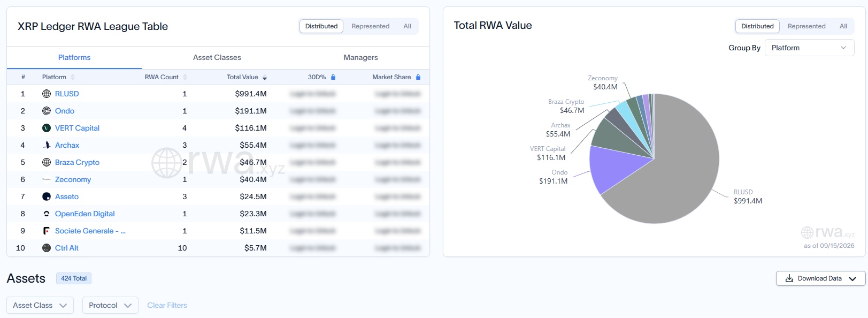Click the Zeconomy logo icon
Image resolution: width=868 pixels, height=318 pixels.
pos(47,179)
